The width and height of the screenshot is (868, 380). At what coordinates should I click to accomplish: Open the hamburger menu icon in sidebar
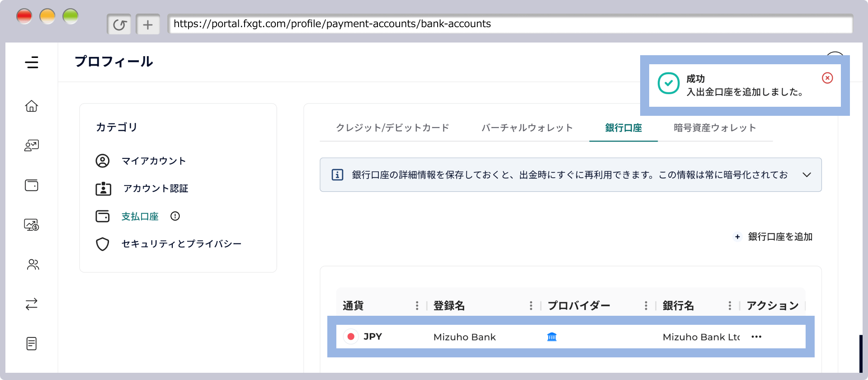pos(32,62)
